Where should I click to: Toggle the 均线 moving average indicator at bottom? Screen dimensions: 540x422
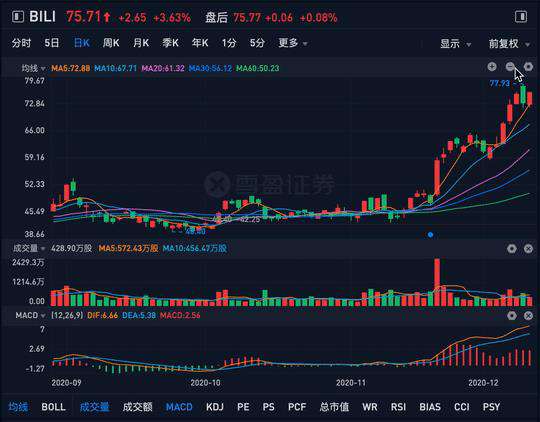pyautogui.click(x=18, y=407)
